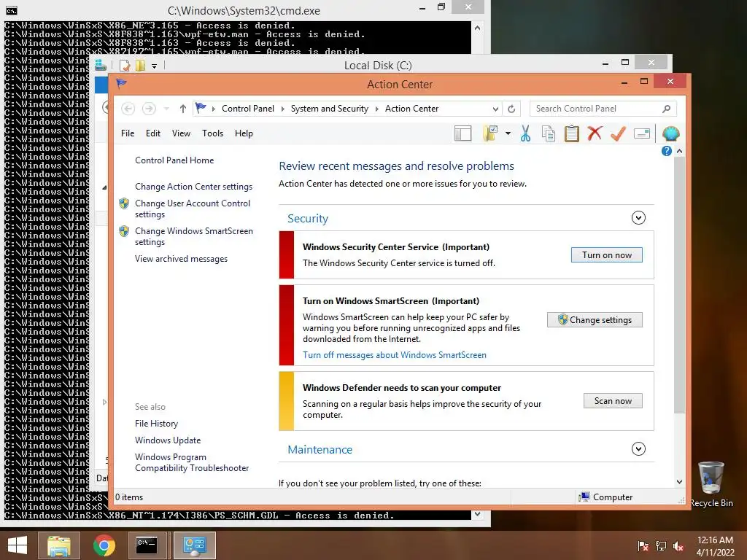Collapse the Maintenance section chevron
This screenshot has height=560, width=747.
tap(638, 448)
